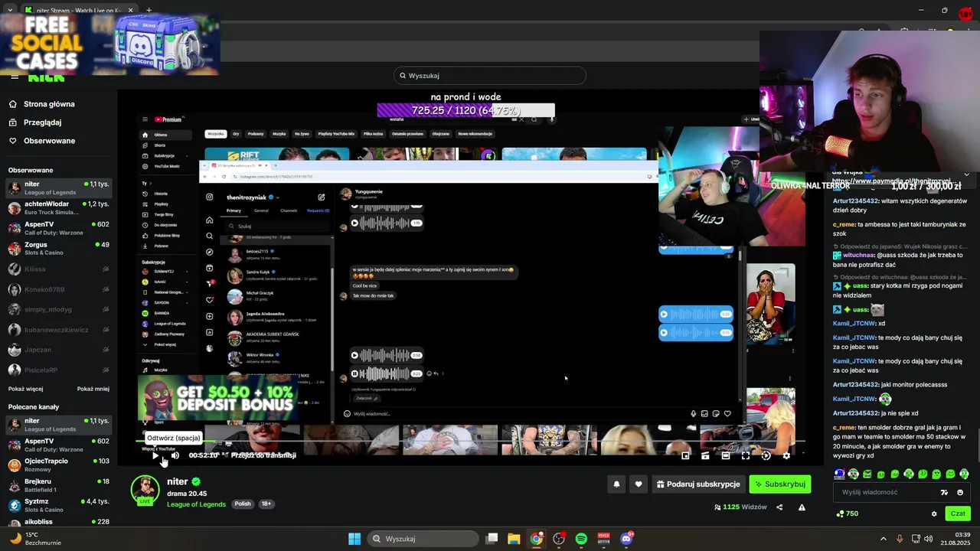Open offline channel simply_mlodyg
The image size is (980, 551).
coord(58,309)
